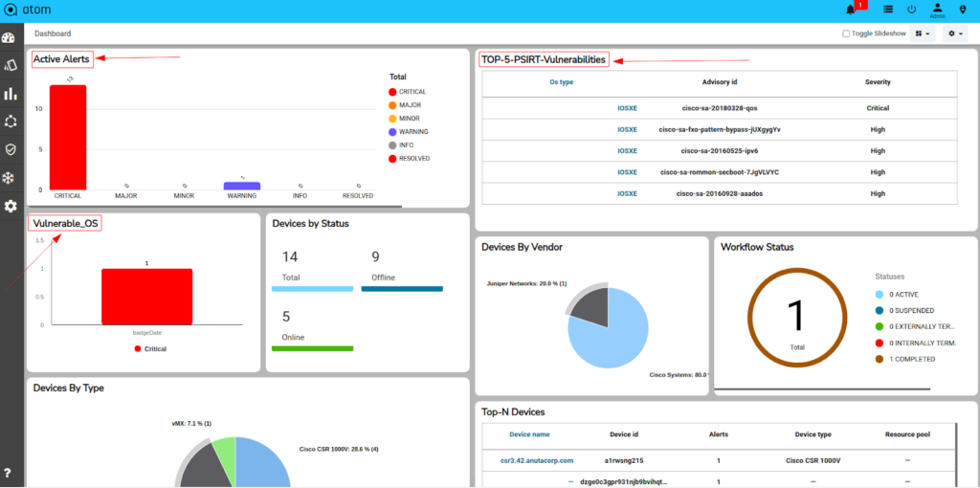Click the Severity column header

click(x=878, y=82)
